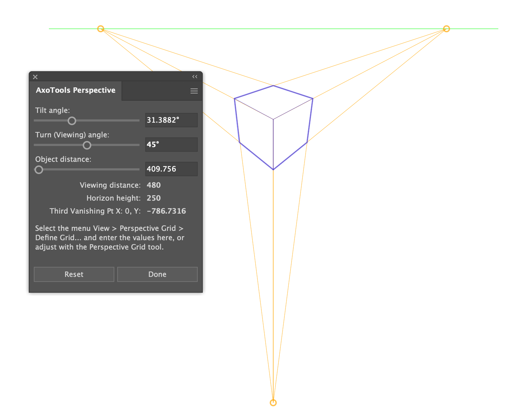Focus the Turn angle 45° field

coord(171,145)
